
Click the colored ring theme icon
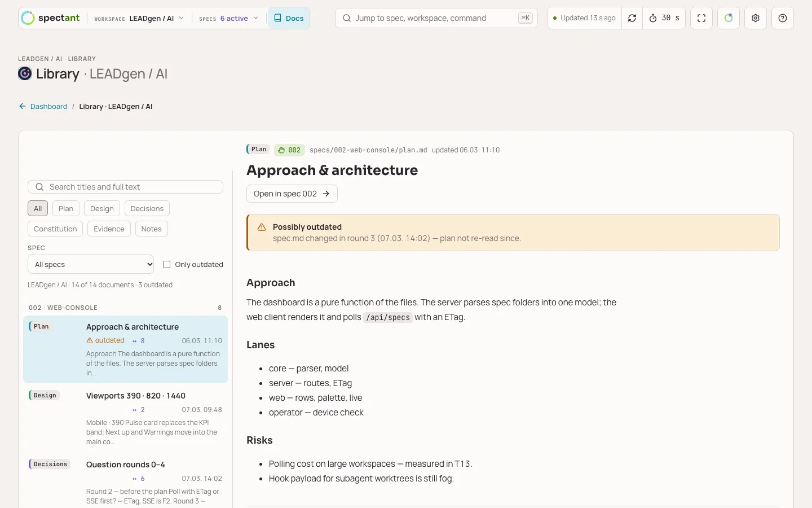pyautogui.click(x=729, y=18)
